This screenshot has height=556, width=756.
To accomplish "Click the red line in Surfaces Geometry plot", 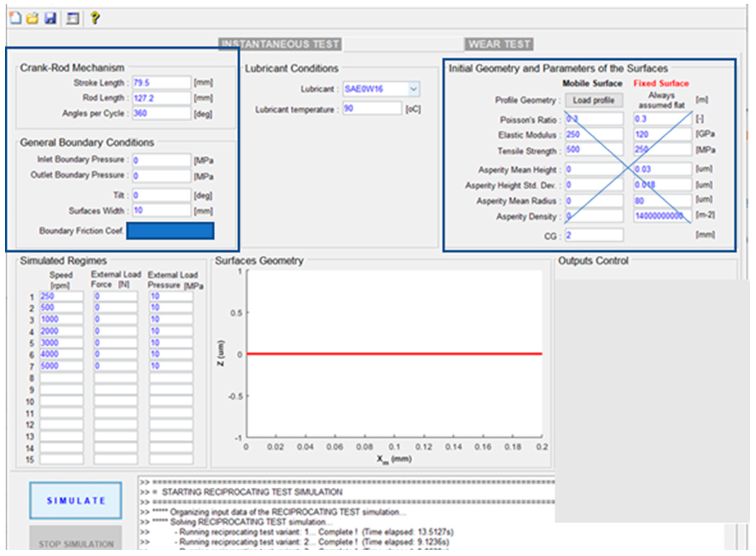I will (x=394, y=354).
